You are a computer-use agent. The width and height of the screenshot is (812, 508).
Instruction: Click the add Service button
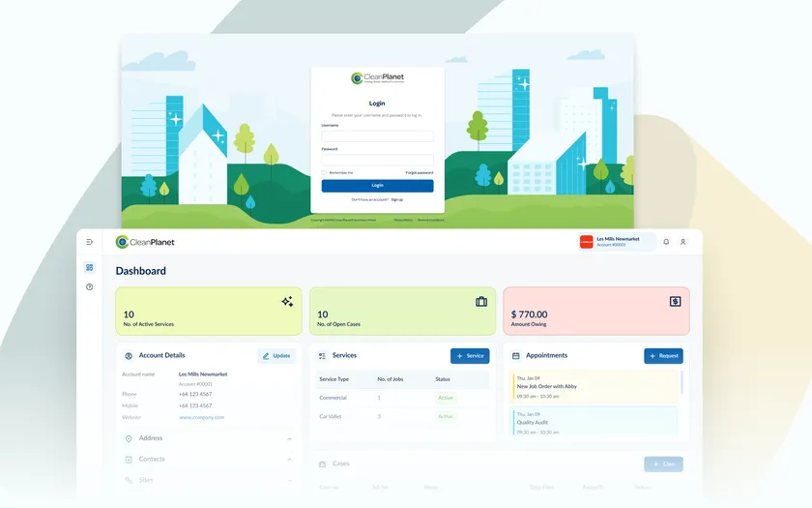[x=470, y=356]
